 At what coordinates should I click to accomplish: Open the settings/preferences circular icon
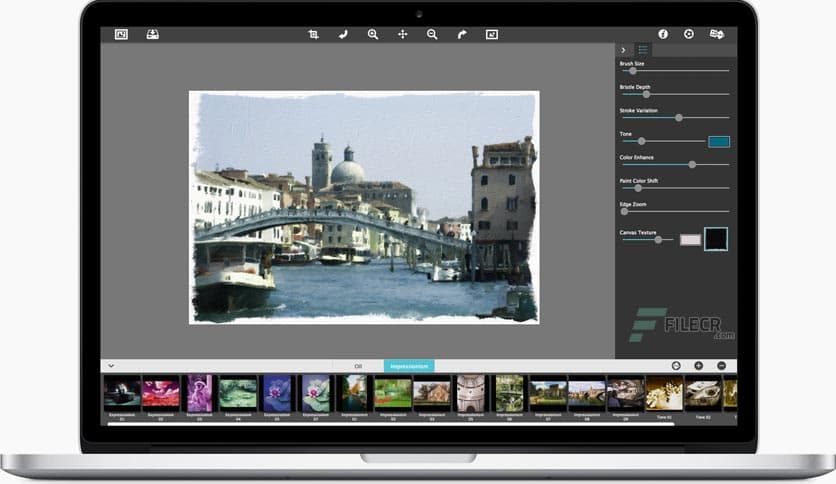pyautogui.click(x=689, y=34)
